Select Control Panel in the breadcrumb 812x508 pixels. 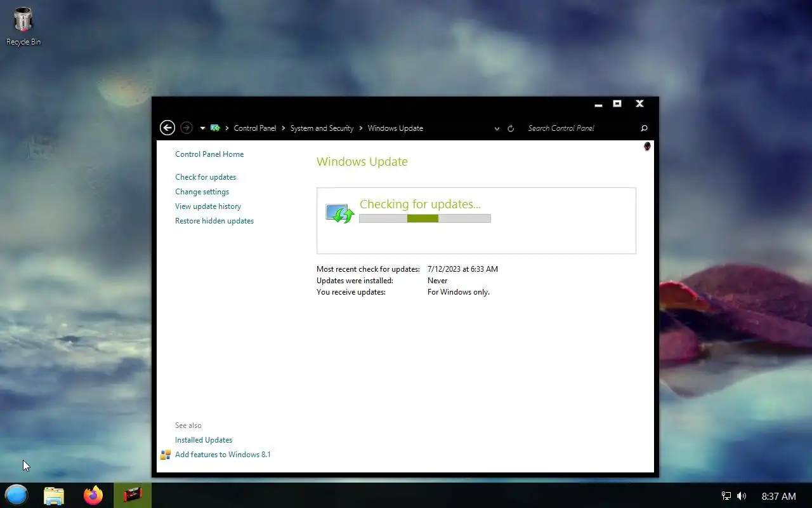(255, 128)
